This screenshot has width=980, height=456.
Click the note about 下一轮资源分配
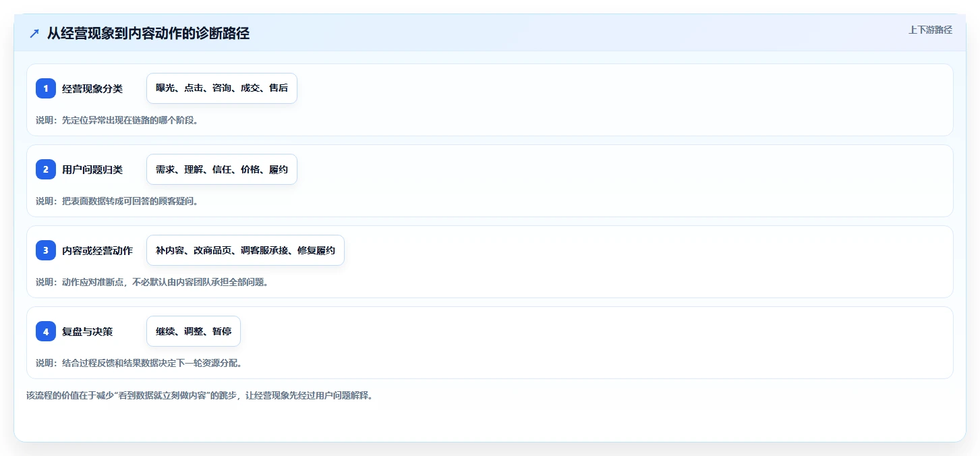point(139,363)
